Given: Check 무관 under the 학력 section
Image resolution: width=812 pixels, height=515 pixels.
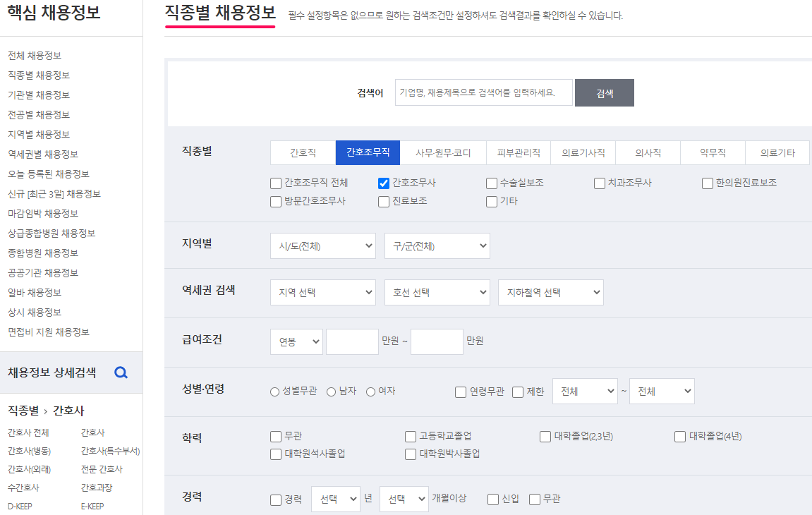Looking at the screenshot, I should 275,436.
